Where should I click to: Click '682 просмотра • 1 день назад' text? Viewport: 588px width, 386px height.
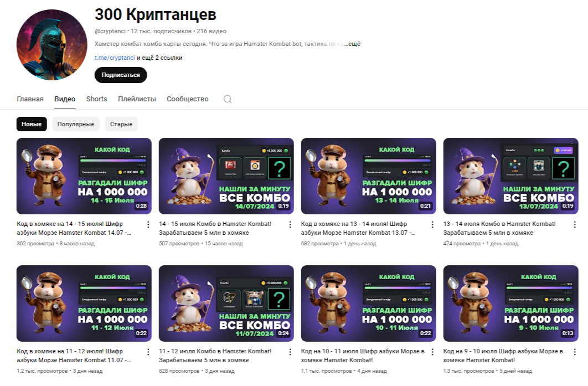(339, 244)
